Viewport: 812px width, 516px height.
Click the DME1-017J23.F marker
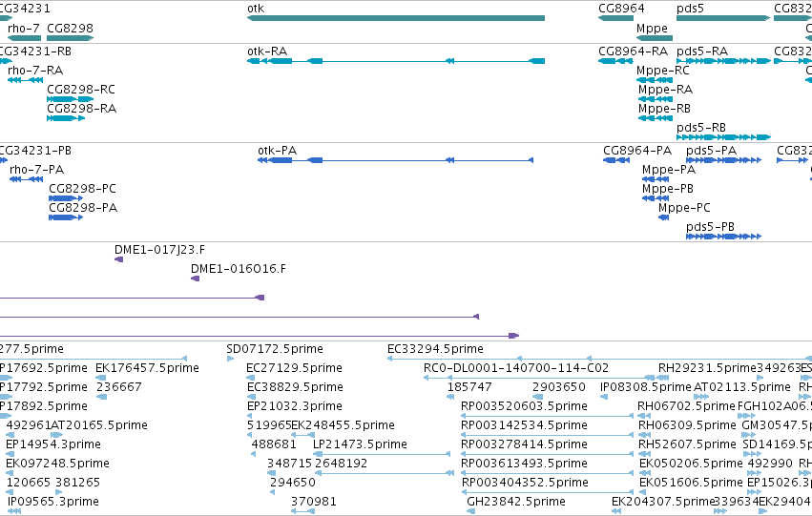(x=118, y=259)
